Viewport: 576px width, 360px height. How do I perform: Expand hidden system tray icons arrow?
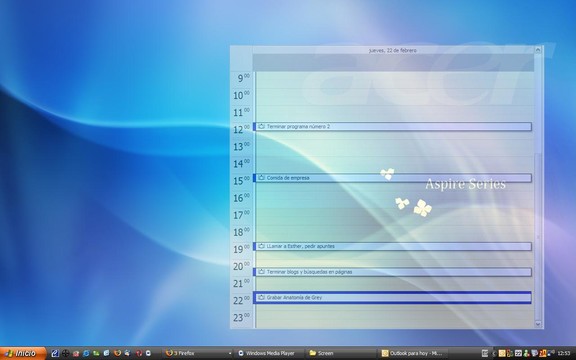(x=494, y=353)
